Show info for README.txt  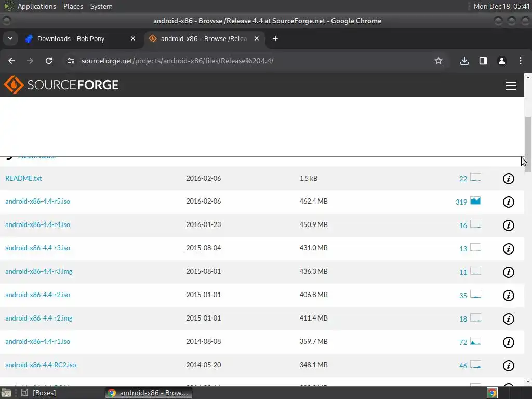point(508,179)
